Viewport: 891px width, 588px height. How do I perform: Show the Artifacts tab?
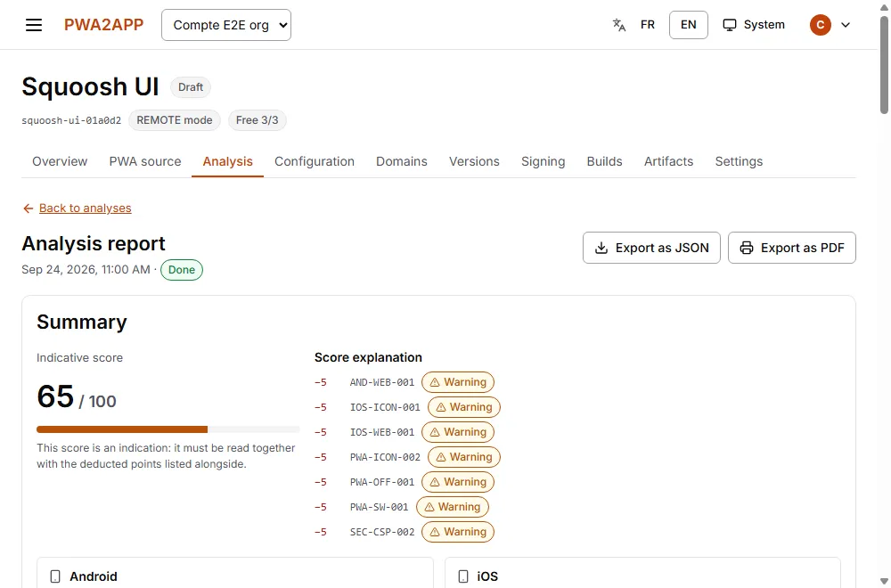[x=668, y=161]
